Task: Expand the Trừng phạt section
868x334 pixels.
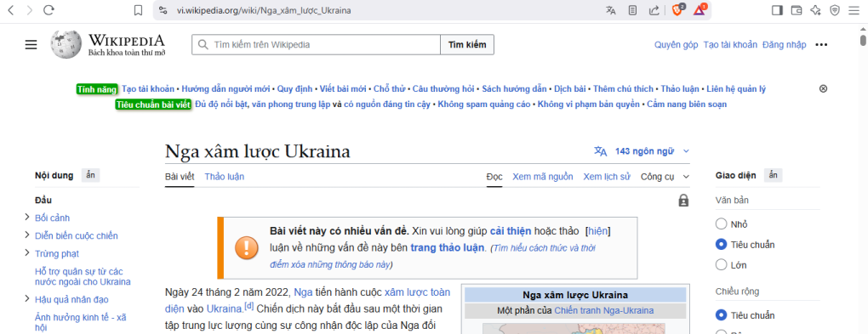Action: click(x=27, y=252)
